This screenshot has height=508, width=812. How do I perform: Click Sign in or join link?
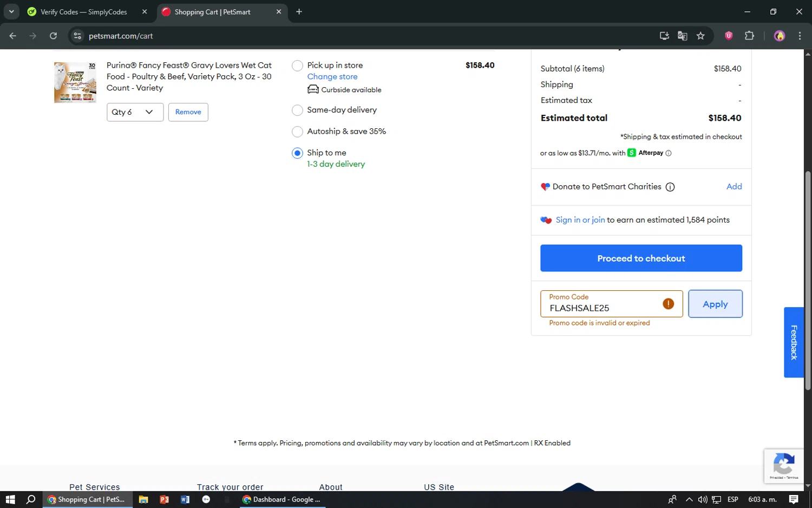coord(580,220)
